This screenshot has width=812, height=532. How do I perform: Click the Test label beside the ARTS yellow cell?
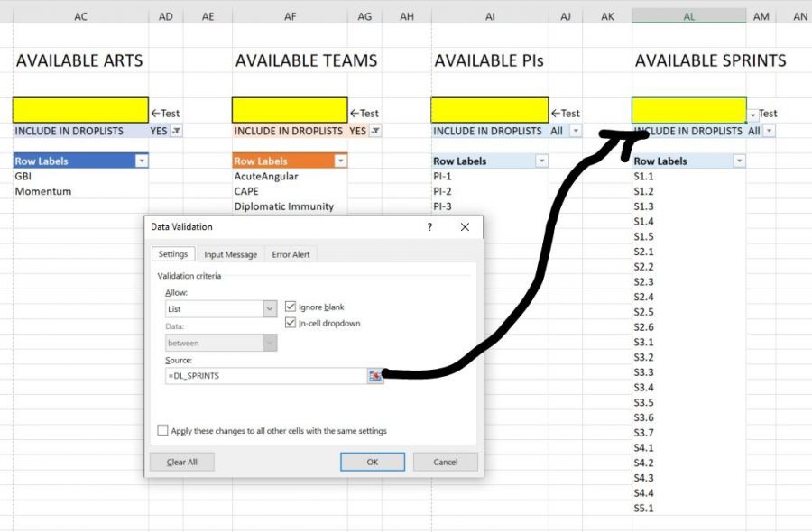166,114
